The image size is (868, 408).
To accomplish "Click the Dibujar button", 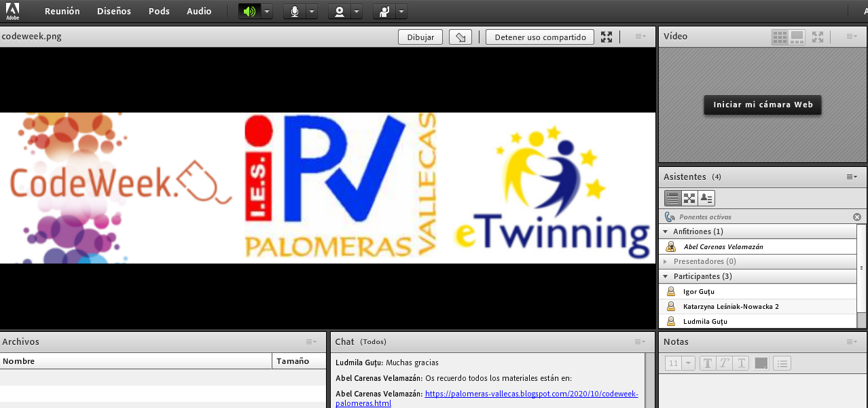I will coord(420,37).
